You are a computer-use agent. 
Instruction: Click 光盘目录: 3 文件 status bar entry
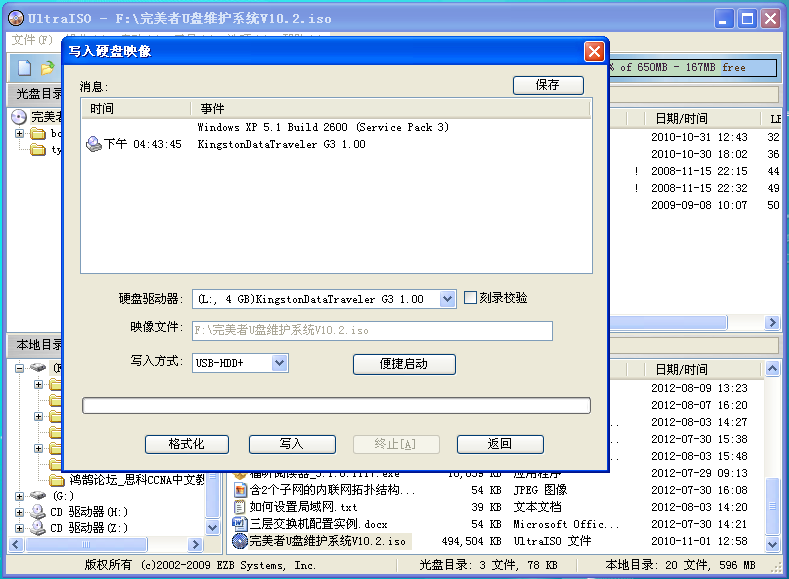488,565
